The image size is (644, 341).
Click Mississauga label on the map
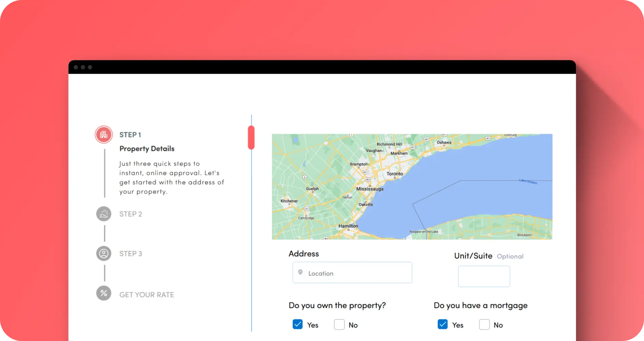(370, 189)
